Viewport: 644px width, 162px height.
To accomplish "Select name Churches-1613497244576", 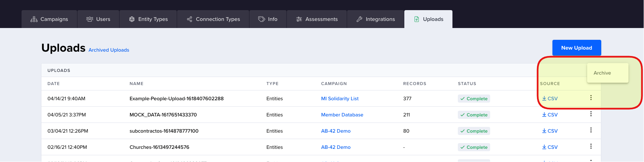I will (159, 147).
